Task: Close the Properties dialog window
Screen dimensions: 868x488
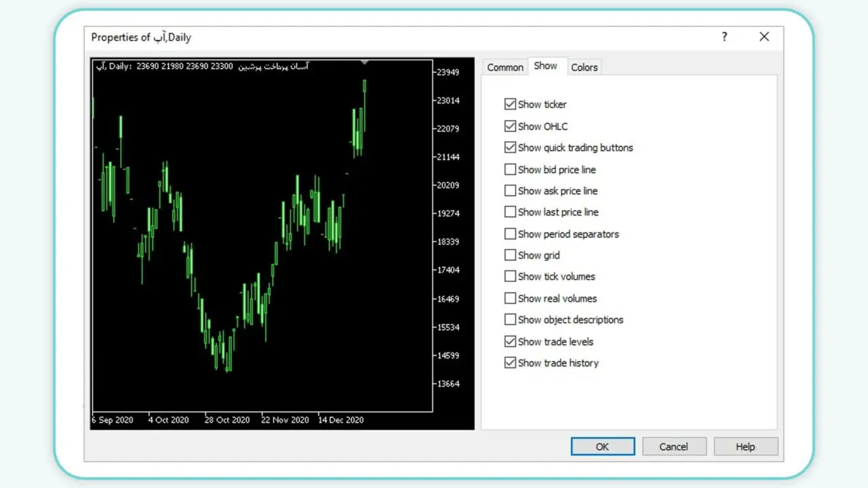Action: tap(764, 37)
